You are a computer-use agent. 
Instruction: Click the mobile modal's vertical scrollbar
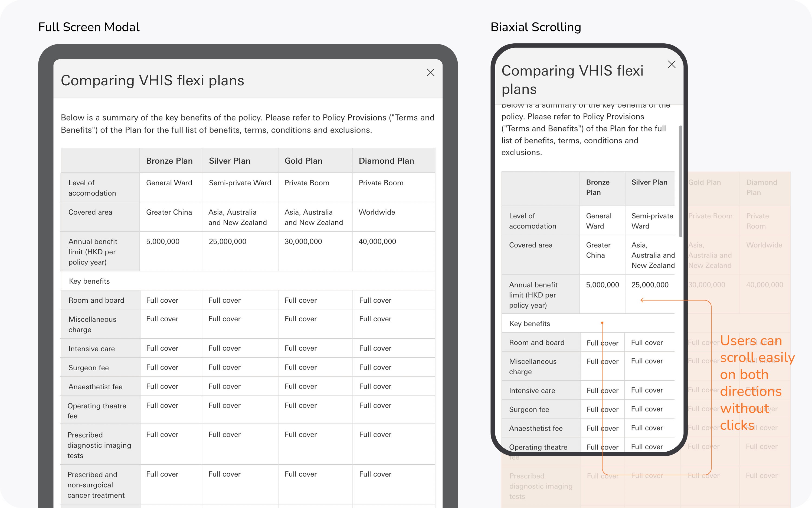tap(680, 182)
